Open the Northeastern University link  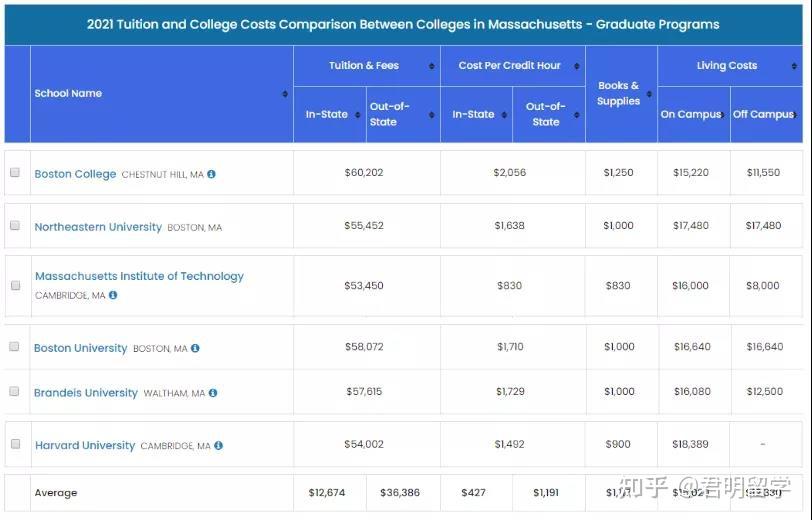point(98,227)
